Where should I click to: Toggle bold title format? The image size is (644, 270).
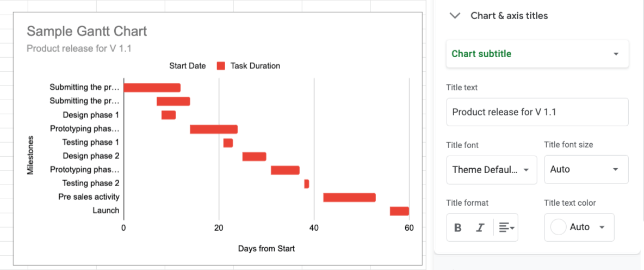pos(458,228)
